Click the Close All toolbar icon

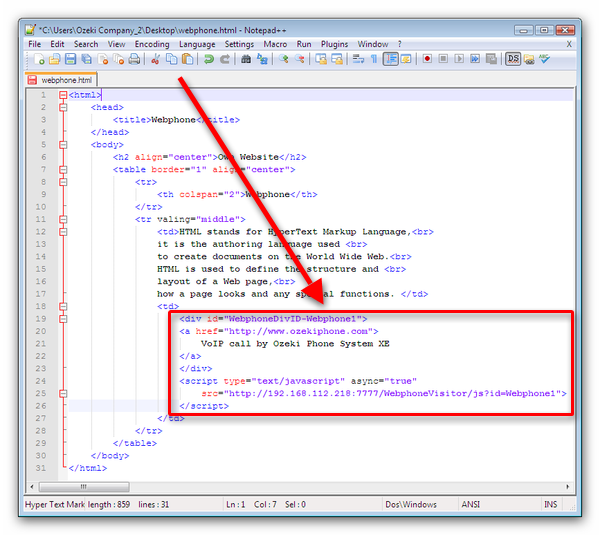(119, 59)
